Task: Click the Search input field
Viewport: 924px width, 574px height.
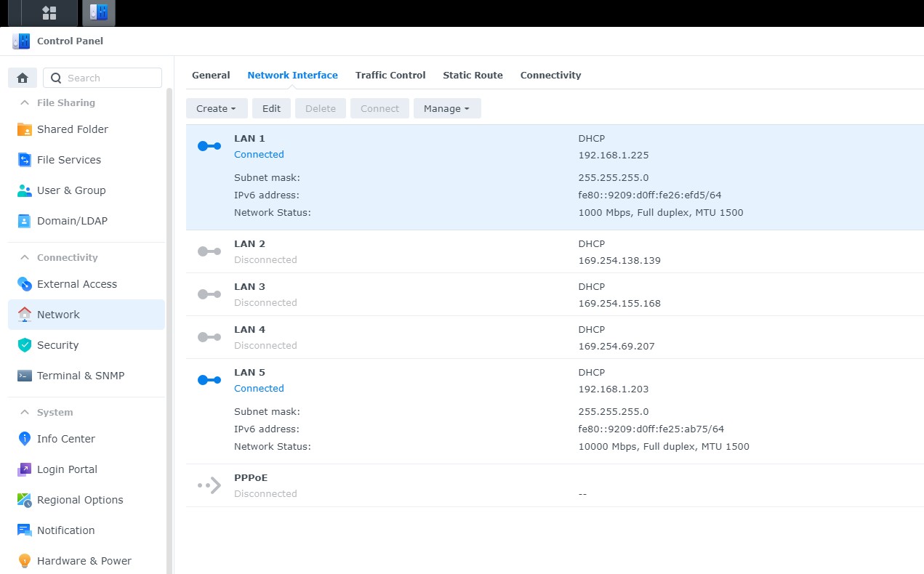Action: [109, 78]
